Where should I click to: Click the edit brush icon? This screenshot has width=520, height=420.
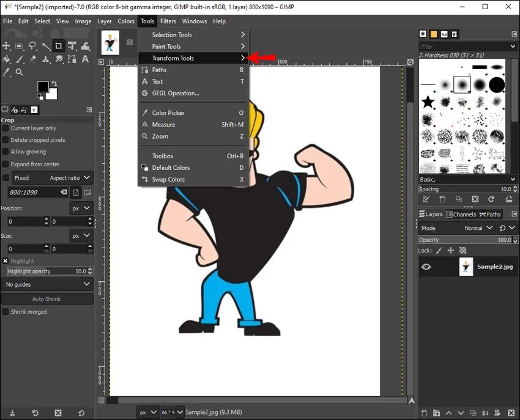click(426, 199)
